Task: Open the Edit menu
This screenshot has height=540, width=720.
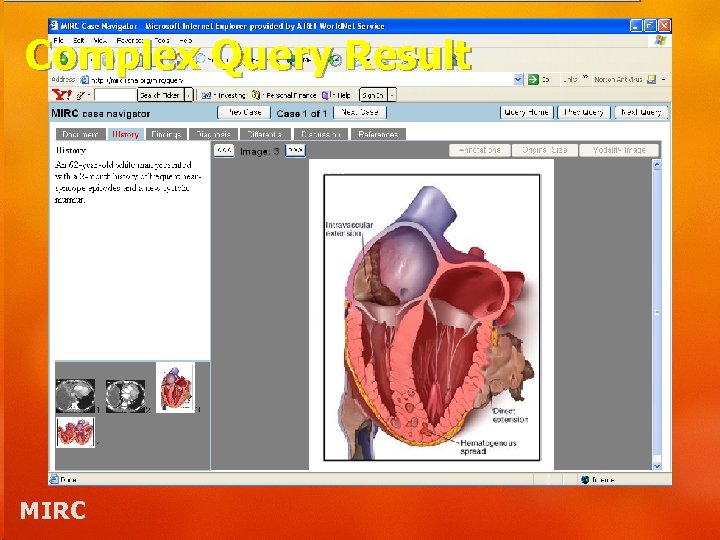Action: (79, 40)
